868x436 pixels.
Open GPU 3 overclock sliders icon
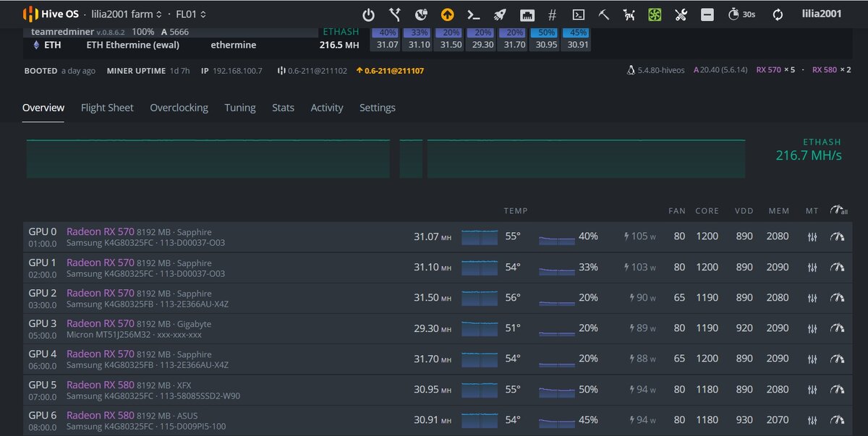(x=812, y=328)
